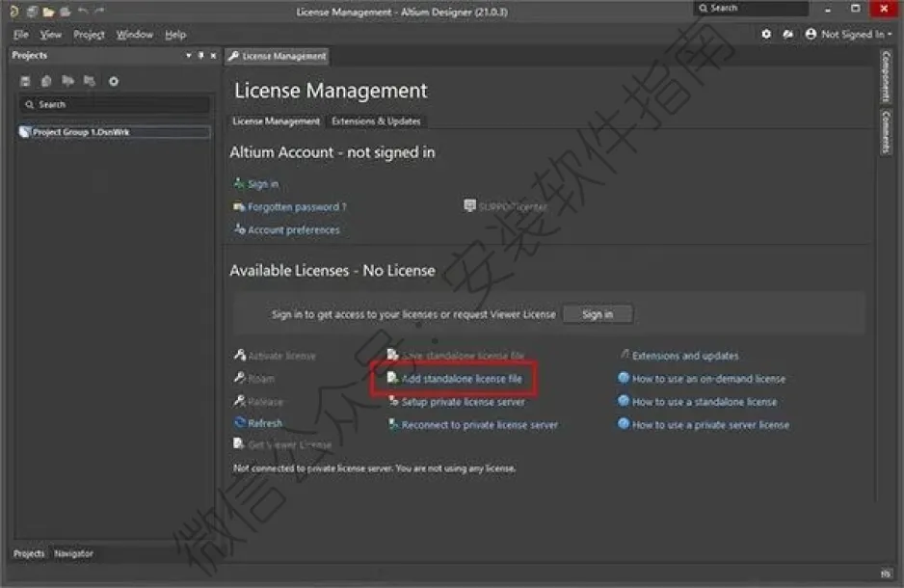
Task: Open the Projects panel dropdown arrow
Action: pyautogui.click(x=189, y=56)
